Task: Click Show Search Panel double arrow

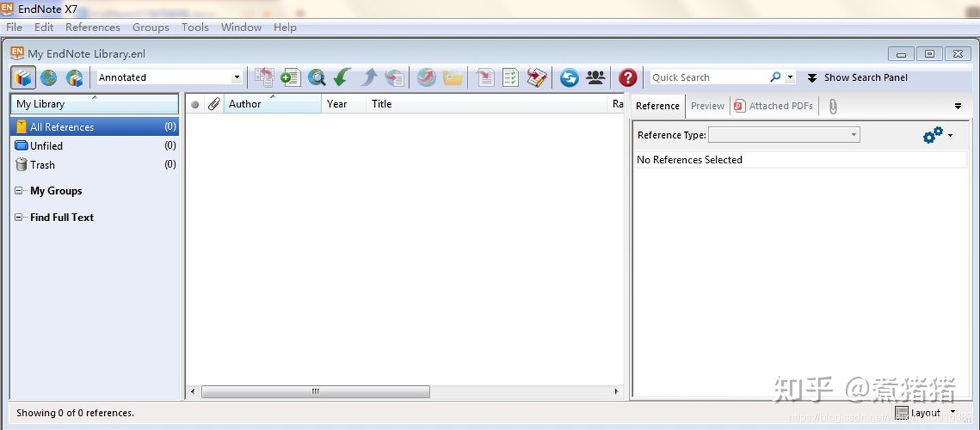Action: coord(812,78)
